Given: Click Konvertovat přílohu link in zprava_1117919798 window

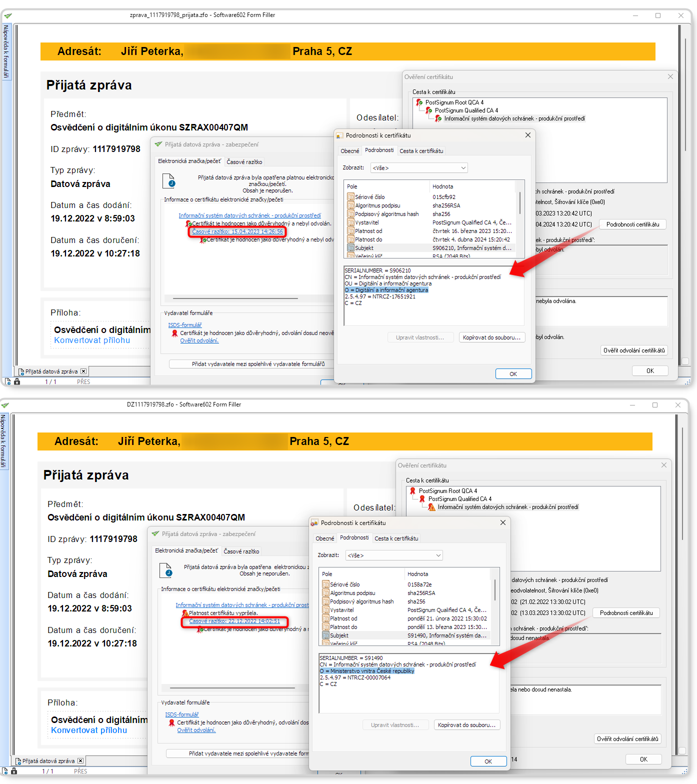Looking at the screenshot, I should coord(92,340).
